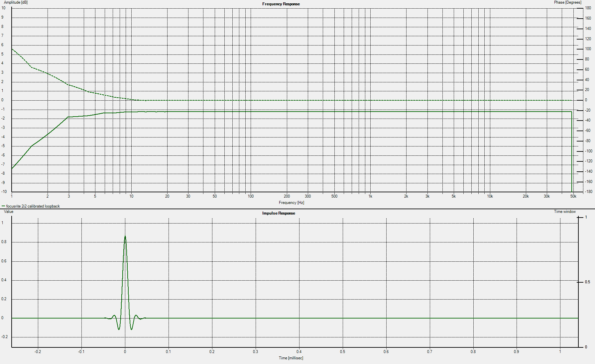Click the Time [millisec] axis label
This screenshot has height=364, width=595.
tap(291, 358)
